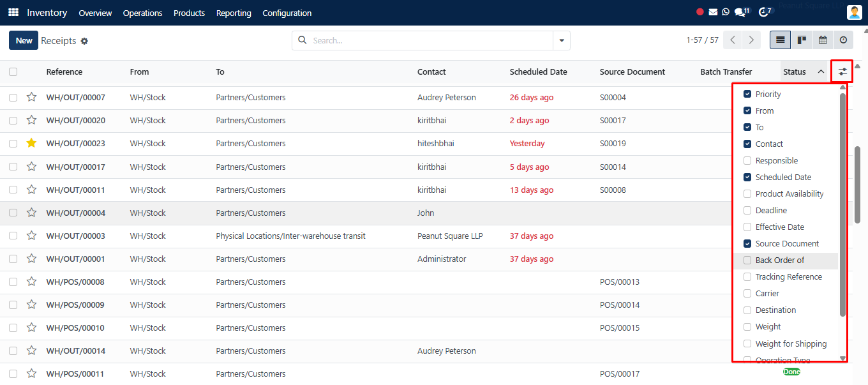The height and width of the screenshot is (385, 868).
Task: Enable the Tracking Reference column checkbox
Action: (747, 277)
